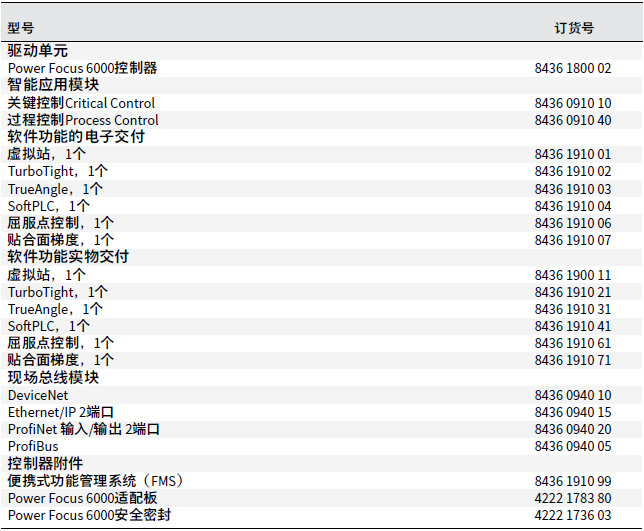
Task: Select the 现场总线模块 section heading
Action: (x=53, y=378)
